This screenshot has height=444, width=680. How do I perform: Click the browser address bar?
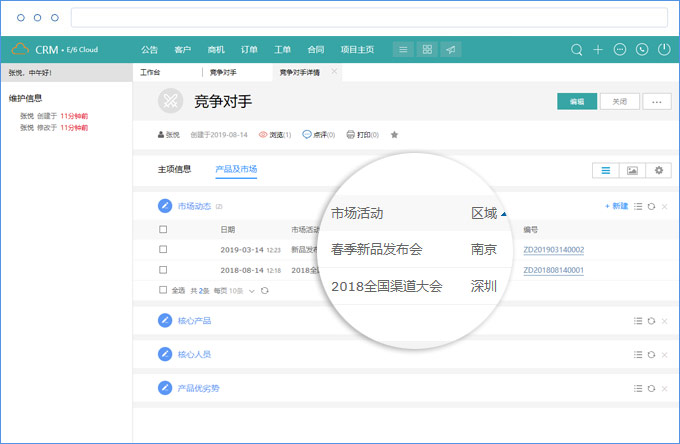pyautogui.click(x=369, y=18)
